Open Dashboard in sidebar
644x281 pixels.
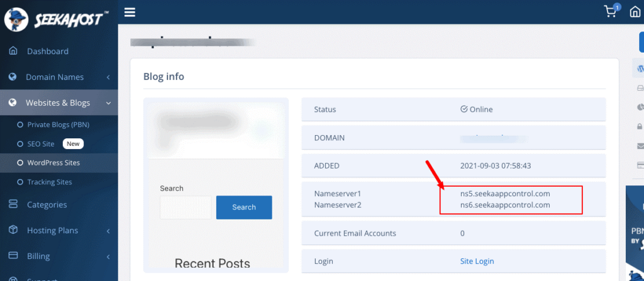pyautogui.click(x=48, y=52)
